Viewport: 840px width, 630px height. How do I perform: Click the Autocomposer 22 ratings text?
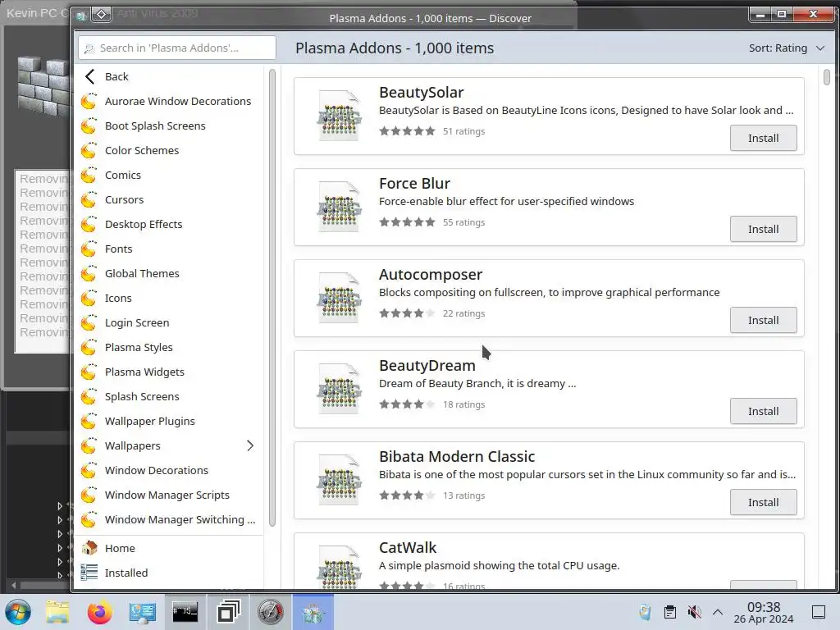(x=464, y=313)
